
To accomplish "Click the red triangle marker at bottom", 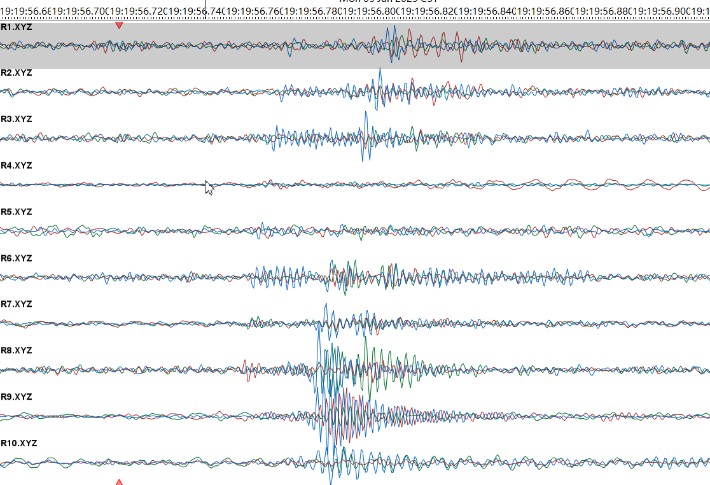I will pyautogui.click(x=119, y=481).
